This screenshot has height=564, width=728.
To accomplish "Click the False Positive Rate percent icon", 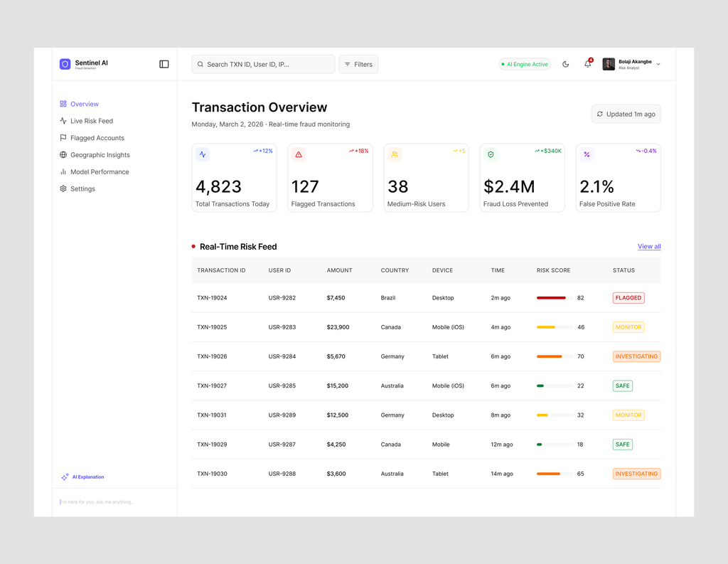I will point(587,154).
